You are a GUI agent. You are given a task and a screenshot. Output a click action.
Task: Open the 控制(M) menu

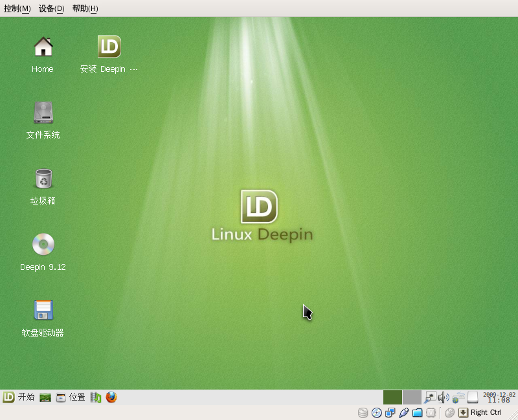(17, 8)
